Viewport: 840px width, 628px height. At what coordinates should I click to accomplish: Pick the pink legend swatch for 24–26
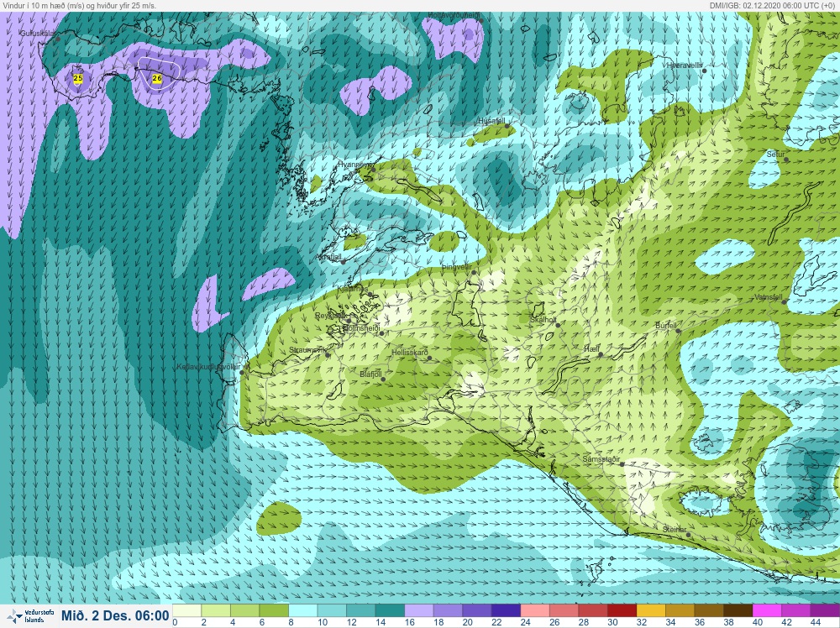point(534,611)
